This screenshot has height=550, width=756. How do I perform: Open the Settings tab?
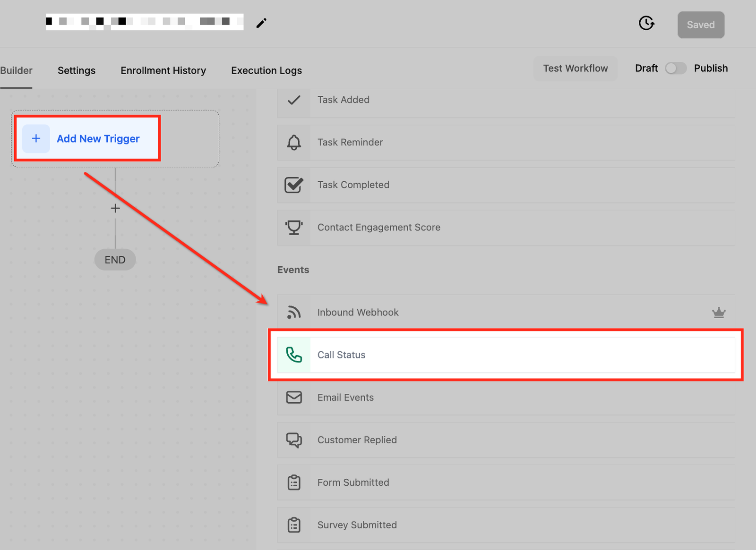(77, 70)
